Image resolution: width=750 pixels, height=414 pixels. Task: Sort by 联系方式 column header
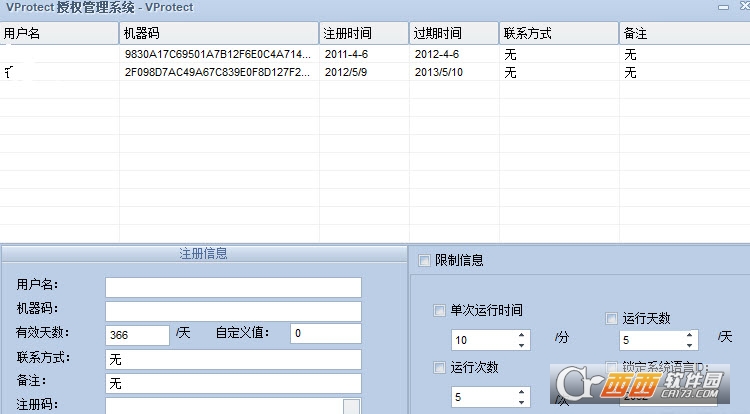pyautogui.click(x=559, y=33)
